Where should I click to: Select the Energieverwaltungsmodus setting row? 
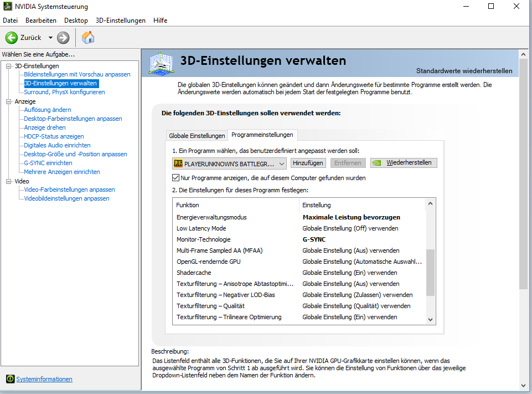coord(299,217)
